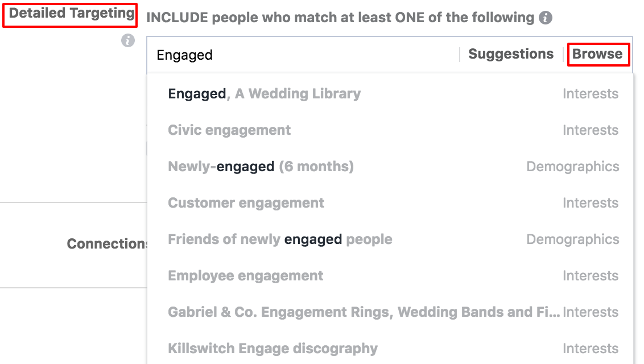
Task: Click the info icon beside the INCLUDE heading
Action: (546, 18)
